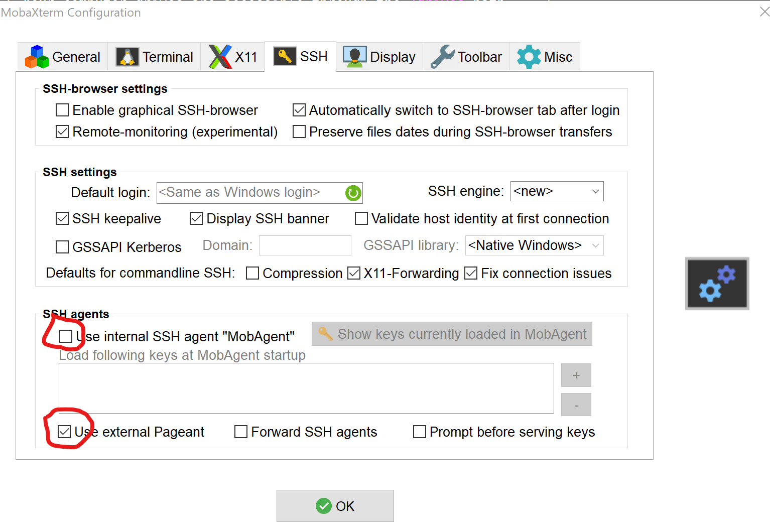
Task: Check Prompt before serving keys
Action: pos(420,432)
